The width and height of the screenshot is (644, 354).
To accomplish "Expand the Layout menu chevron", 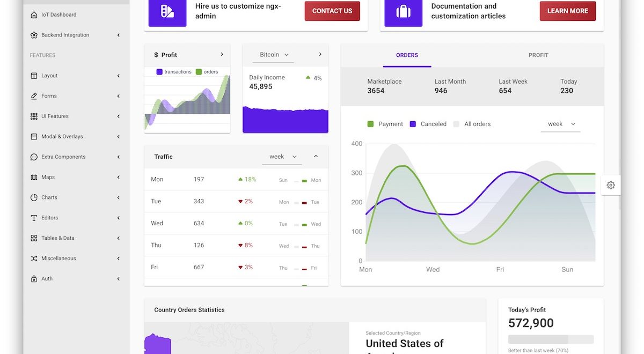I will tap(119, 76).
